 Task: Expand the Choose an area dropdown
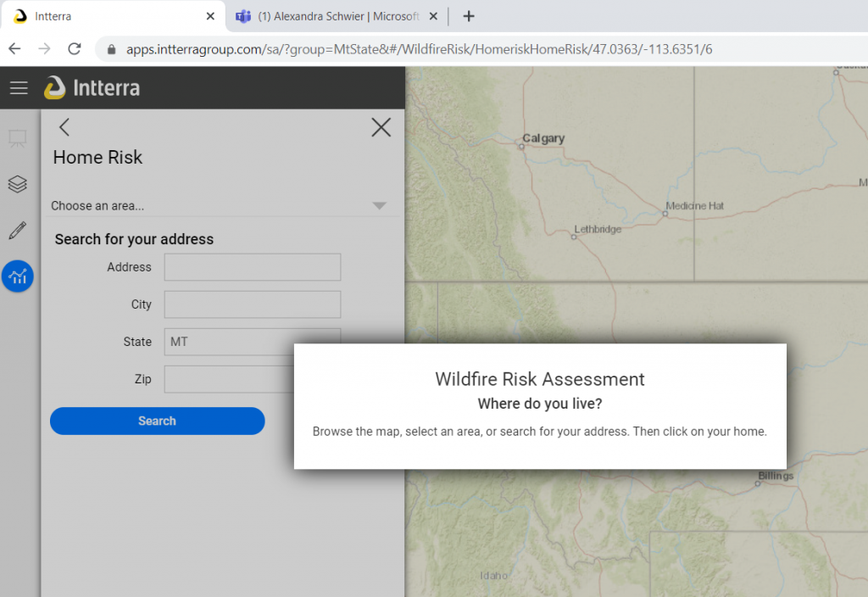pos(379,205)
